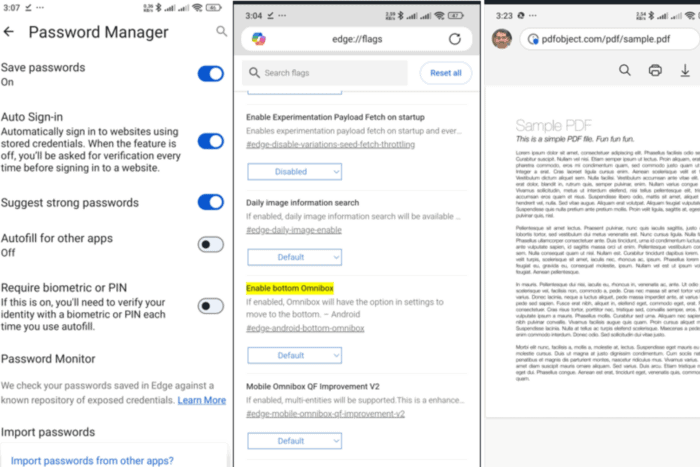
Task: Click Enable Experimentation Payload Fetch on startup title
Action: (x=335, y=117)
